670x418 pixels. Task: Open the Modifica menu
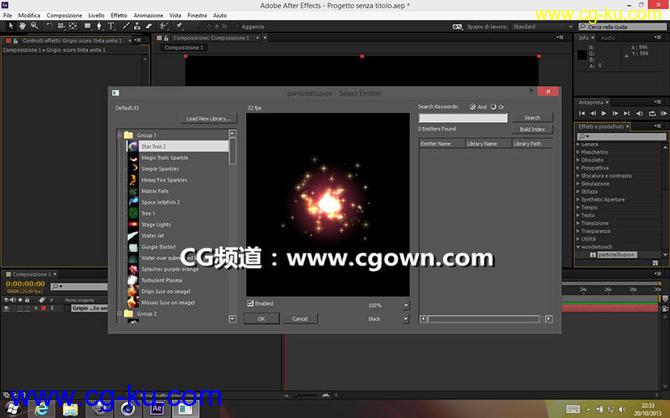[29, 15]
